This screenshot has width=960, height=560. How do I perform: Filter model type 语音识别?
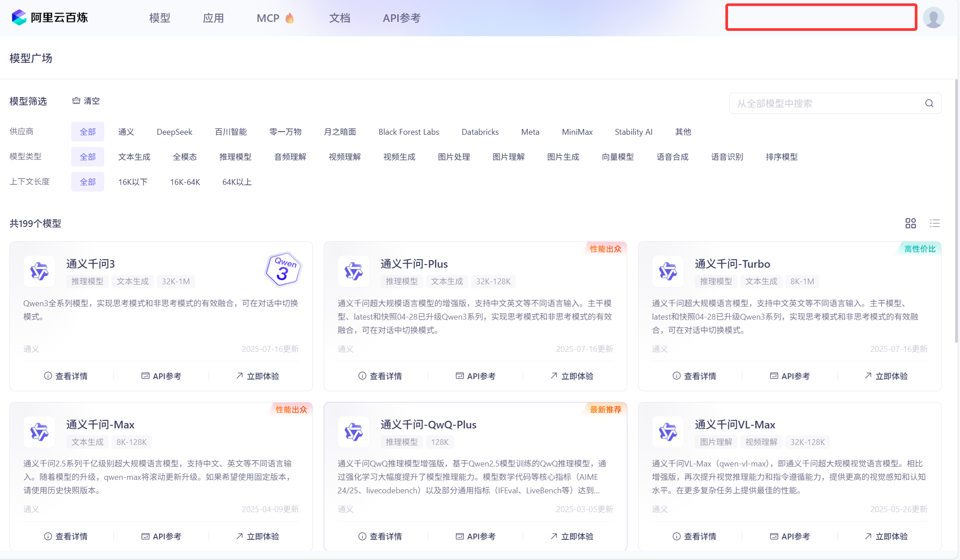[x=727, y=157]
